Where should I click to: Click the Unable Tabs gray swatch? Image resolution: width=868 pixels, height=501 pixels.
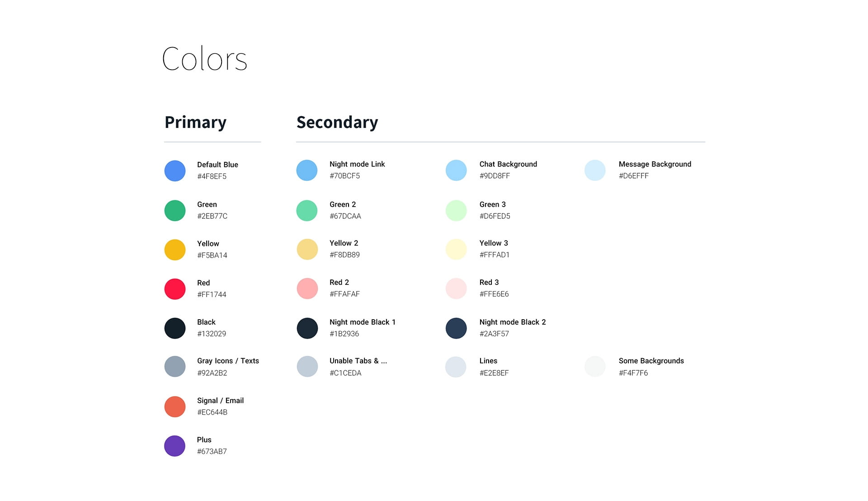point(307,367)
